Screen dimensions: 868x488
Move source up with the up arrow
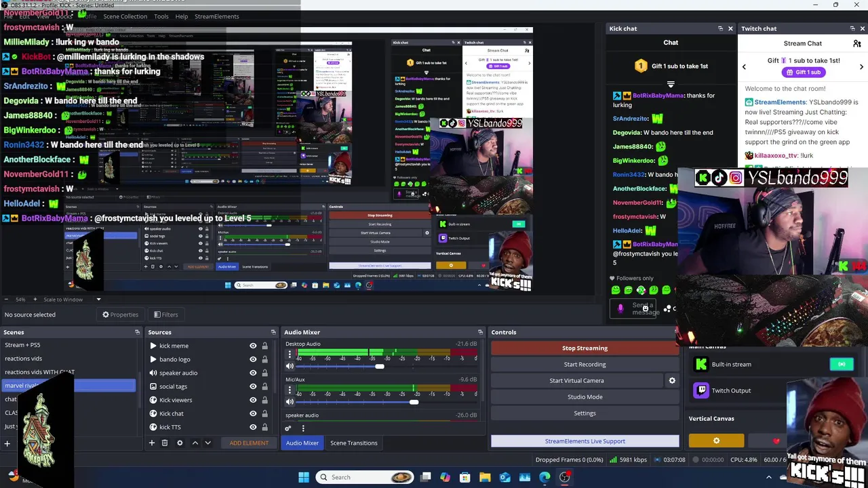pos(195,443)
